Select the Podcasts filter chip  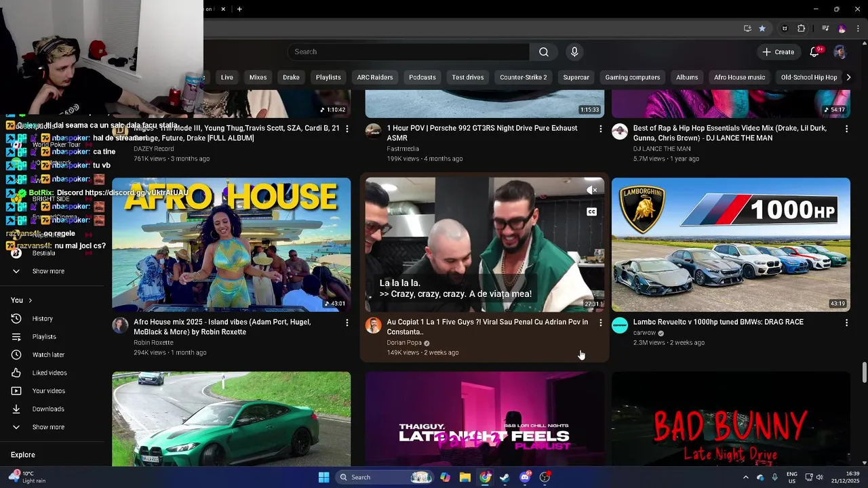click(422, 77)
